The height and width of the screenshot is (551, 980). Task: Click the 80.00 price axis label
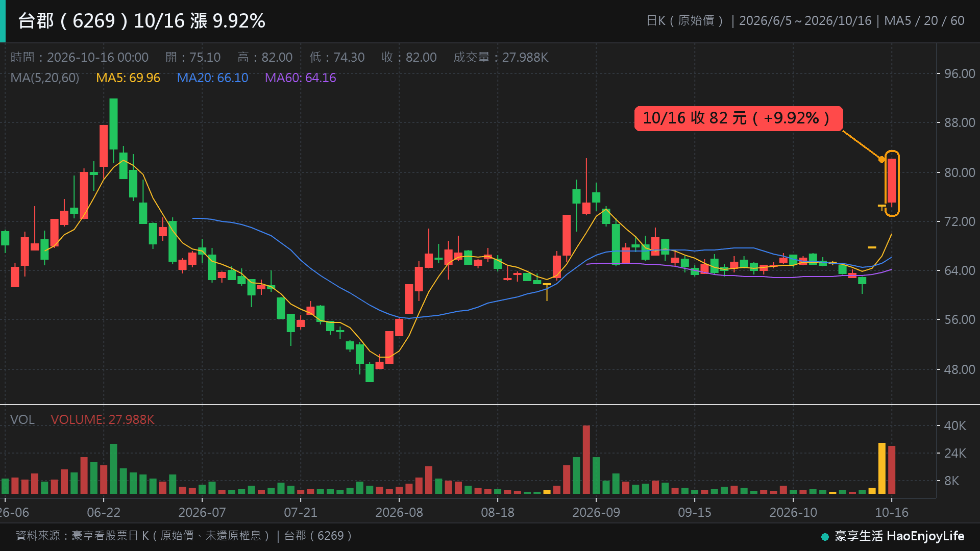pos(960,172)
